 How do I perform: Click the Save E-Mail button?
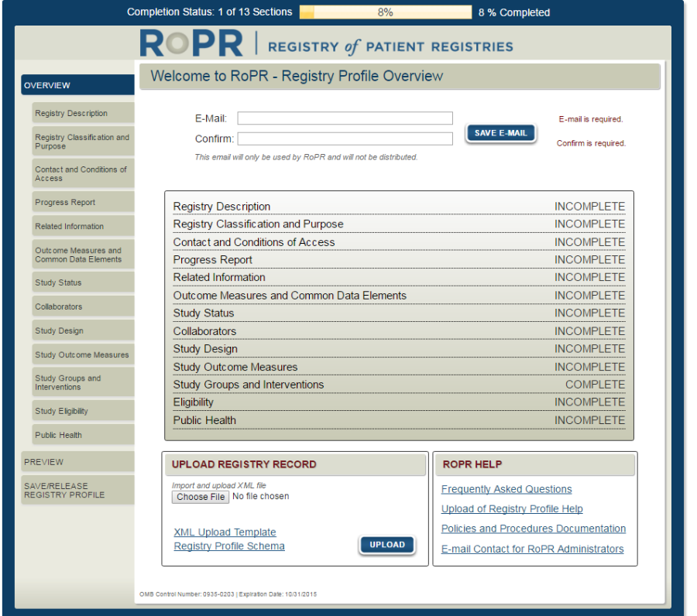(x=500, y=133)
